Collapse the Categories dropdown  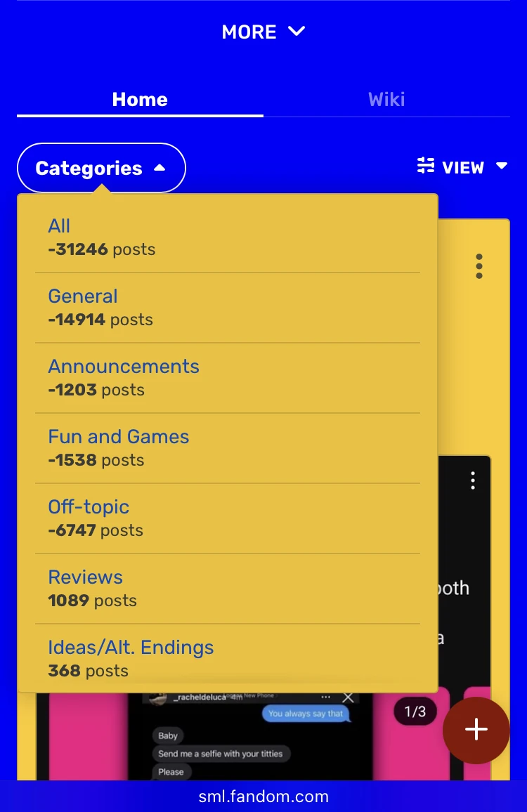pos(100,167)
